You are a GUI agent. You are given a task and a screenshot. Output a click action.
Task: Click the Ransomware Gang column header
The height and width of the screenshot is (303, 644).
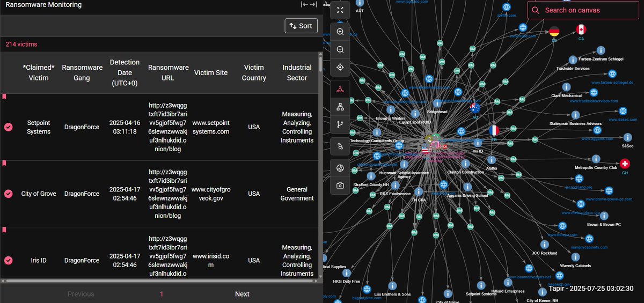pos(82,73)
